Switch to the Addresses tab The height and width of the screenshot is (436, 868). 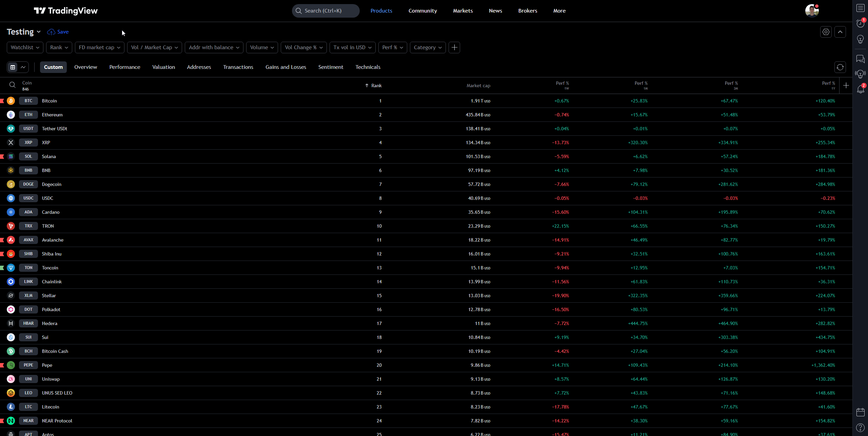(x=199, y=67)
